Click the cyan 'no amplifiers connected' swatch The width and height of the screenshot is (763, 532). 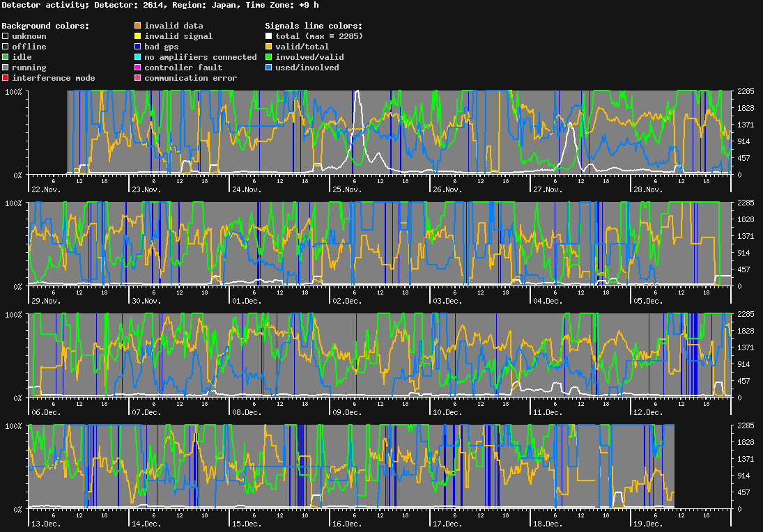pyautogui.click(x=138, y=57)
